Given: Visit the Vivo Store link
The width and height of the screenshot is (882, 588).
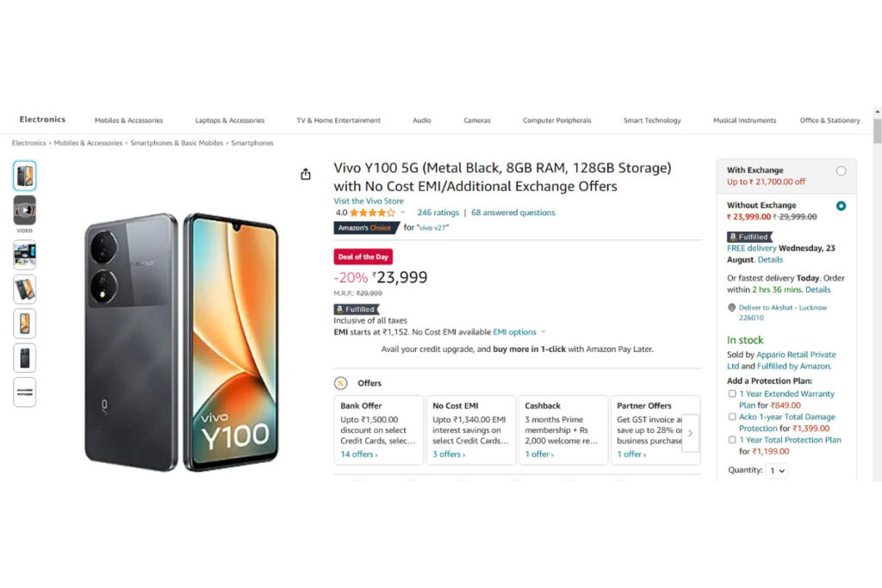Looking at the screenshot, I should pos(369,201).
